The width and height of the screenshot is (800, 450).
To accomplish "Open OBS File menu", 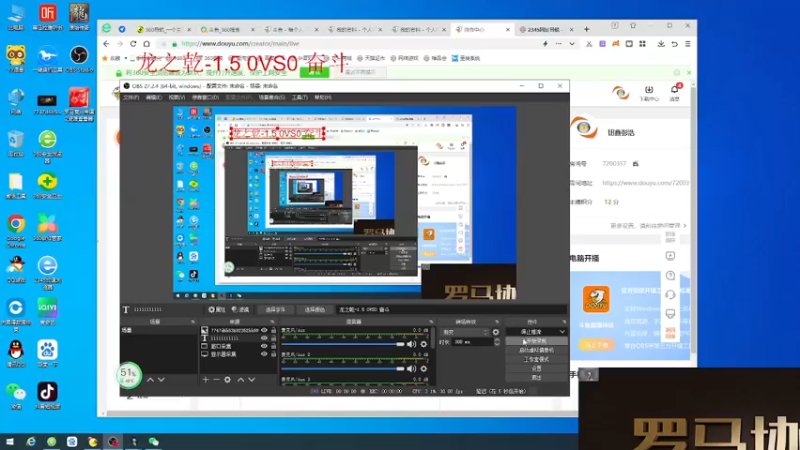I will [131, 97].
